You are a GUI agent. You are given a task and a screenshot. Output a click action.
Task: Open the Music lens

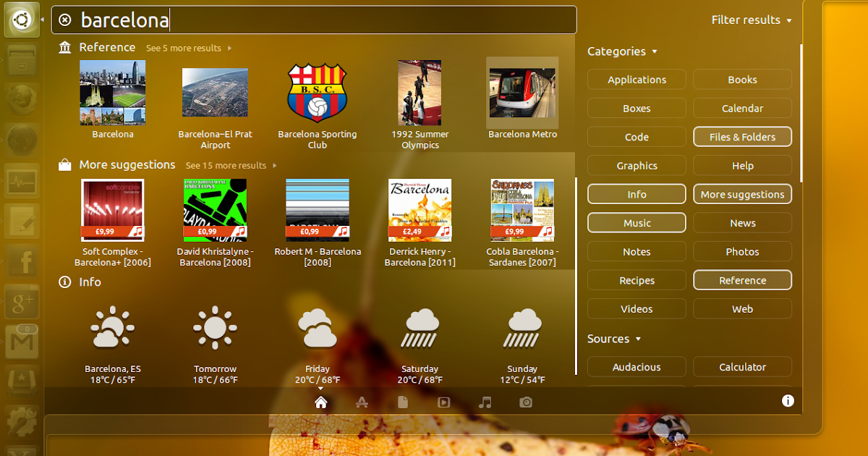485,401
